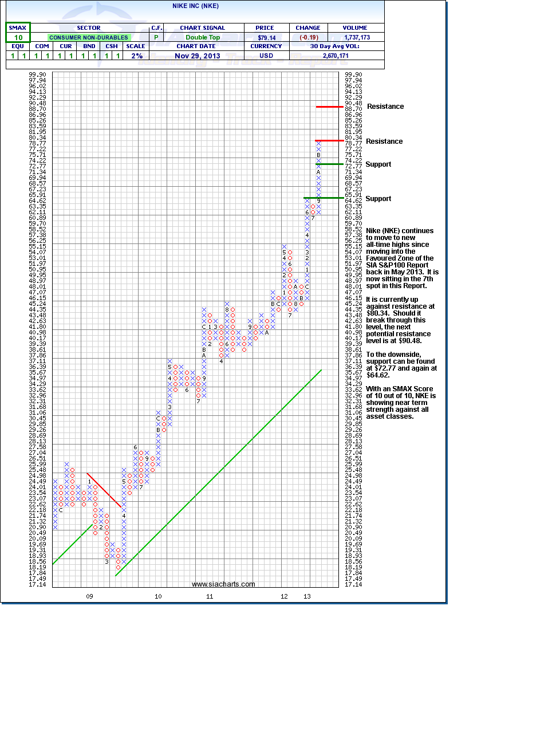Select the 1,737,173 volume figure

[x=357, y=37]
